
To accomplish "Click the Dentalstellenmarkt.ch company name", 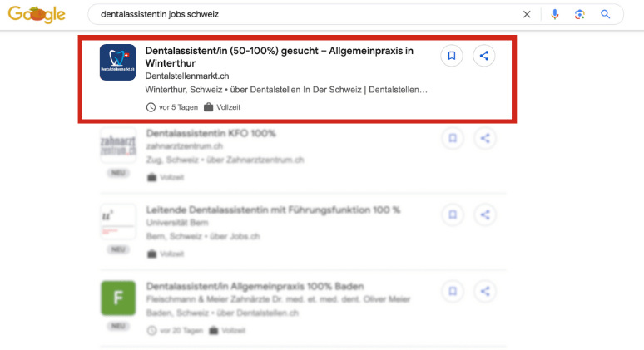I will tap(187, 76).
